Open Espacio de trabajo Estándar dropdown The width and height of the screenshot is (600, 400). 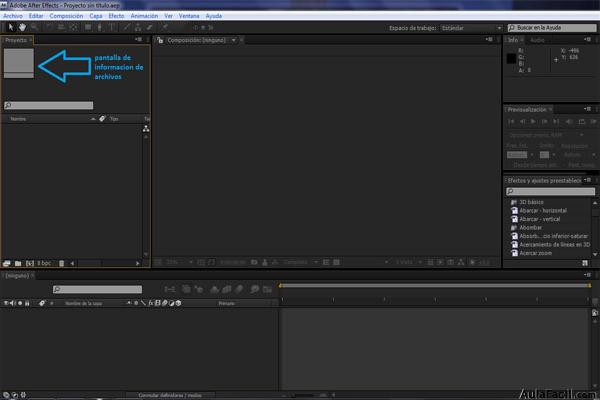tap(471, 28)
